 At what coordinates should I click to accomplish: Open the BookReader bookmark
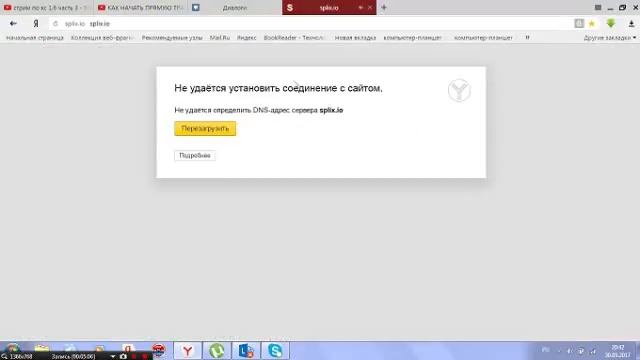pos(294,38)
